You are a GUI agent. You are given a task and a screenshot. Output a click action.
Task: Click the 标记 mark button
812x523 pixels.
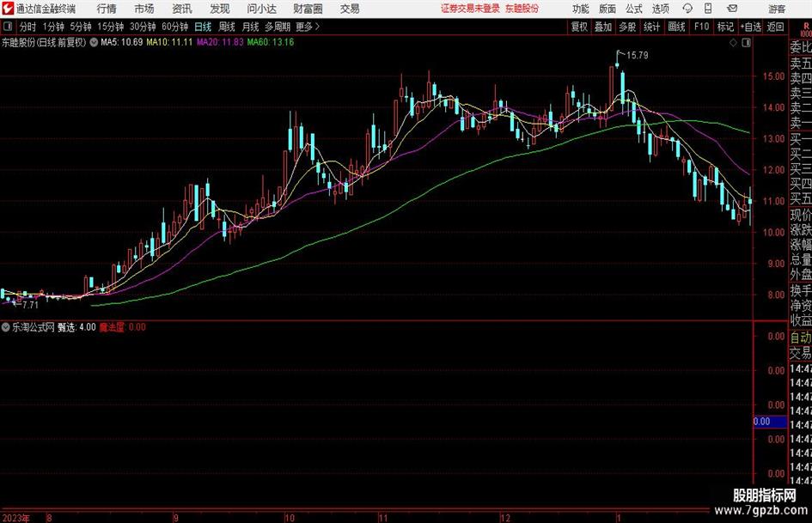tap(725, 27)
